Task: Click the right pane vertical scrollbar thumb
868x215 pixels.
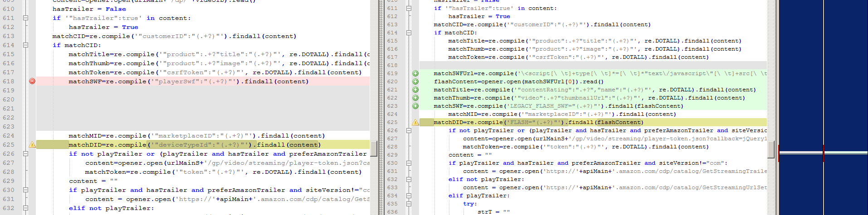Action: [770, 149]
